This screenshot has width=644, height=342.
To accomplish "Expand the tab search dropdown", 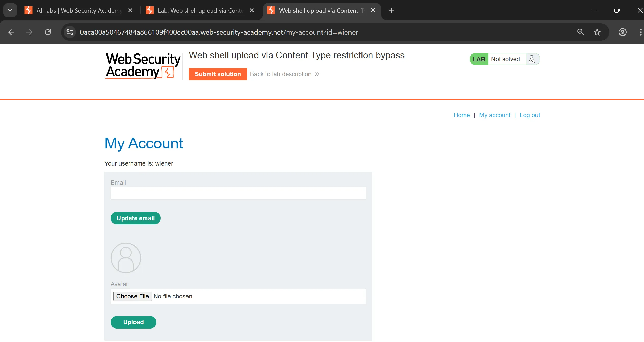I will click(10, 10).
